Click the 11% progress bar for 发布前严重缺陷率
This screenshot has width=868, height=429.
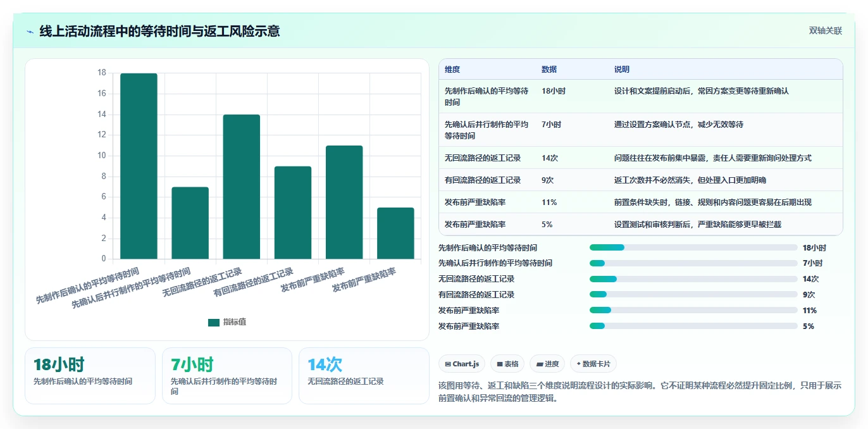[x=693, y=310]
